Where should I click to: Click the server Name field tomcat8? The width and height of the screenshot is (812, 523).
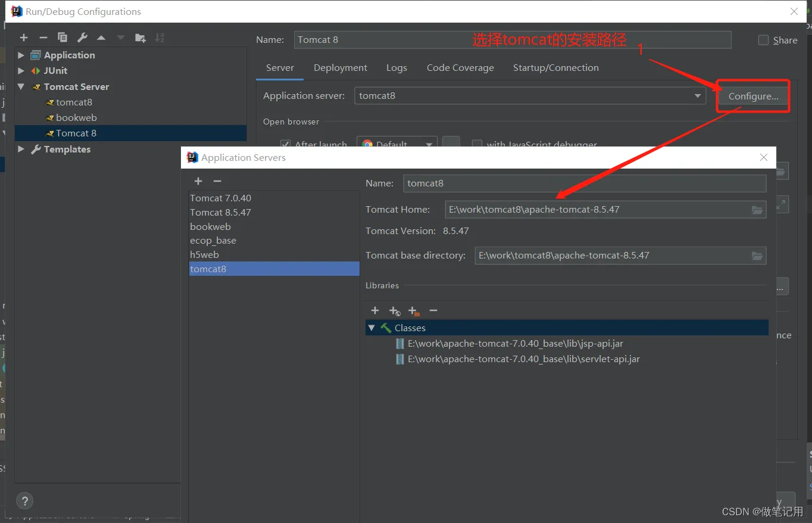[x=585, y=183]
